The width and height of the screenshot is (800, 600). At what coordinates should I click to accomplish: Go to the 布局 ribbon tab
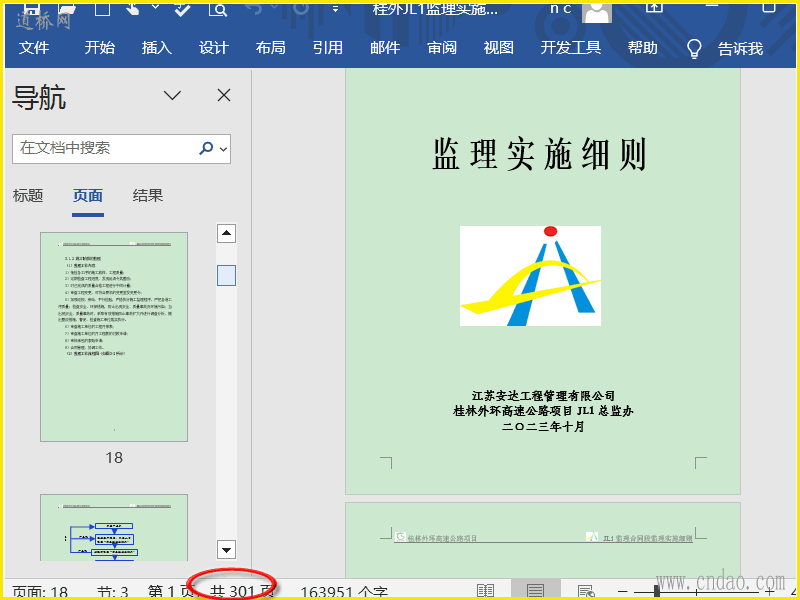(x=270, y=48)
